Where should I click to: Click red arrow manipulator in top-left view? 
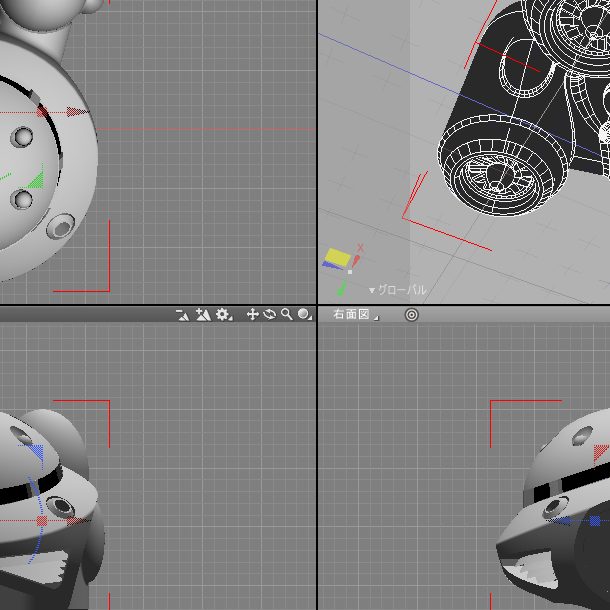(77, 112)
